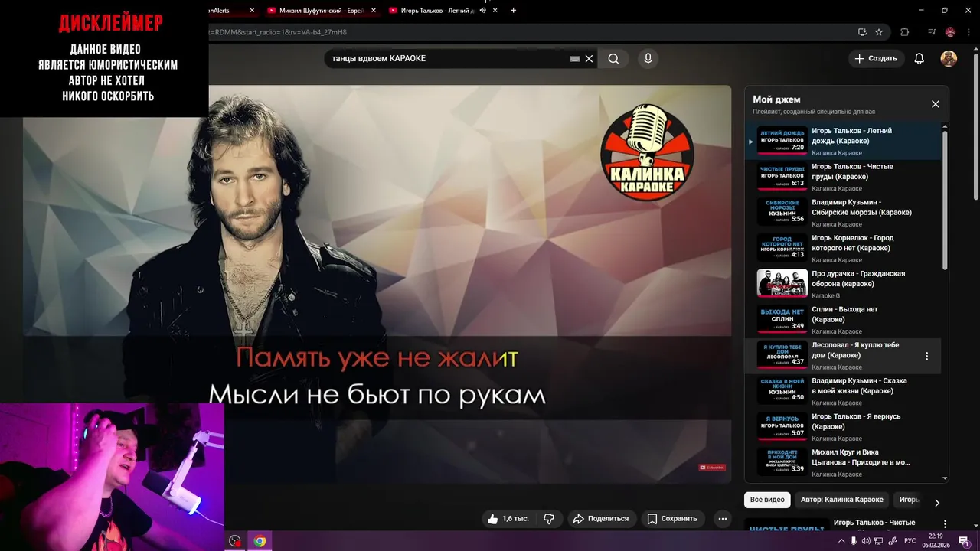Open the recommended video Игорь Тальков - Чистые

[874, 523]
